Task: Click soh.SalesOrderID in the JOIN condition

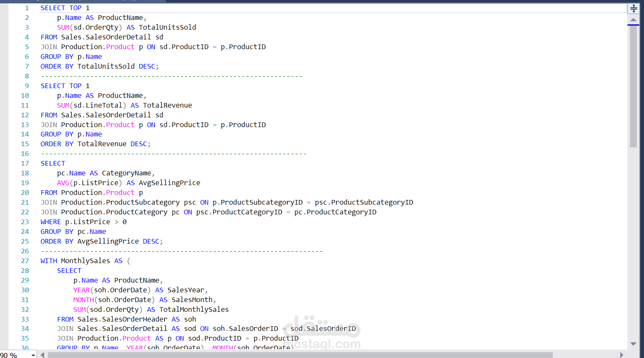Action: [246, 329]
